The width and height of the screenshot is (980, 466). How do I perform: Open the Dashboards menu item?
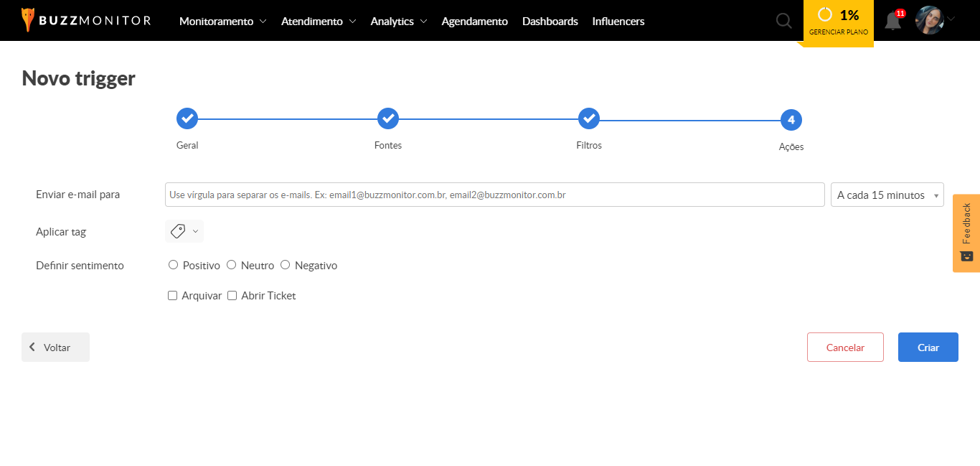(x=550, y=22)
